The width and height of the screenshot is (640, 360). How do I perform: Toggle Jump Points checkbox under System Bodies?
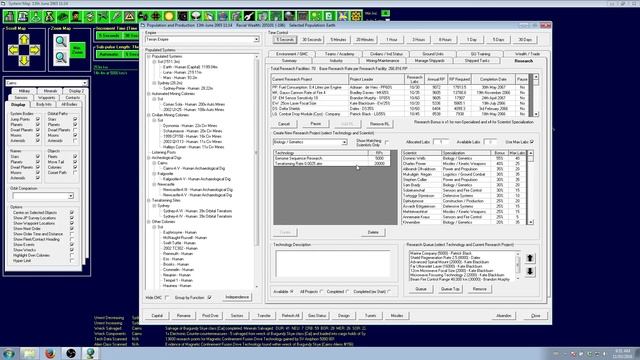point(38,119)
